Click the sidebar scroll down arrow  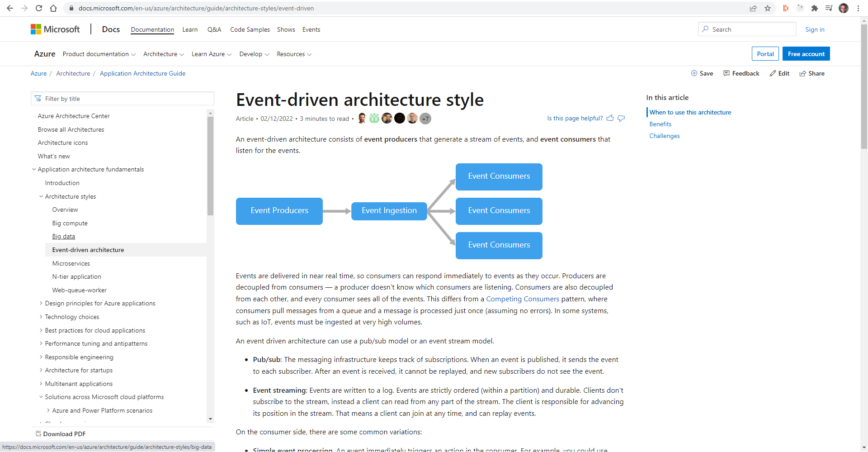[210, 419]
